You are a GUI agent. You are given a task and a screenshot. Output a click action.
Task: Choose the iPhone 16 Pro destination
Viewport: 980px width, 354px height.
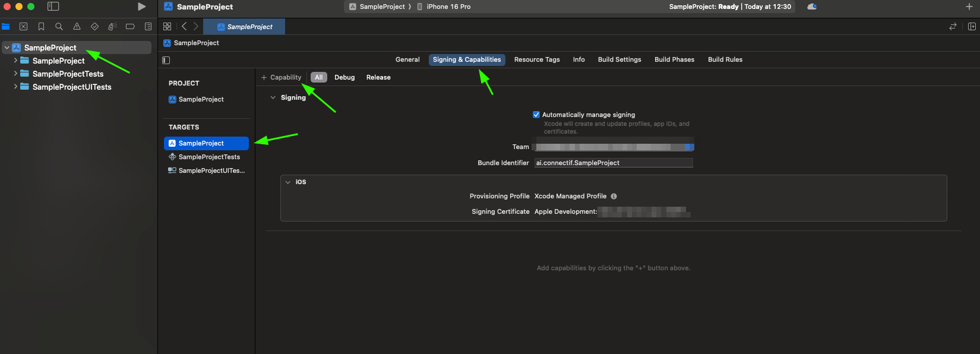pos(444,7)
